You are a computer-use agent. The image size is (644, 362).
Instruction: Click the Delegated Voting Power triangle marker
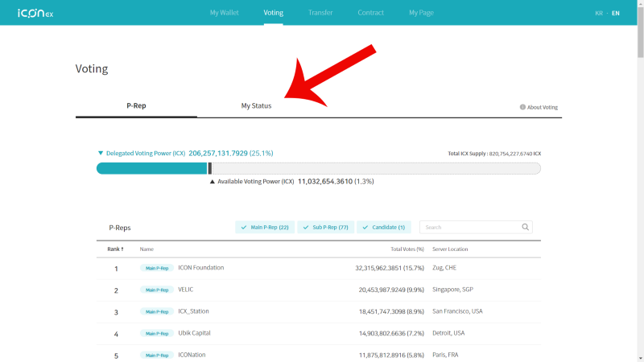point(100,153)
